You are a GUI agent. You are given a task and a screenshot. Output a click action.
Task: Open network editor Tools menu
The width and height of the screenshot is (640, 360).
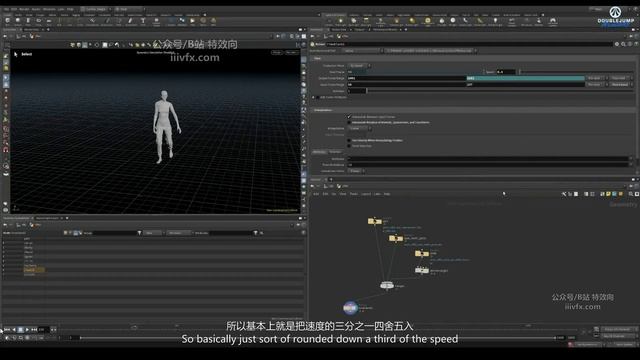pos(353,194)
